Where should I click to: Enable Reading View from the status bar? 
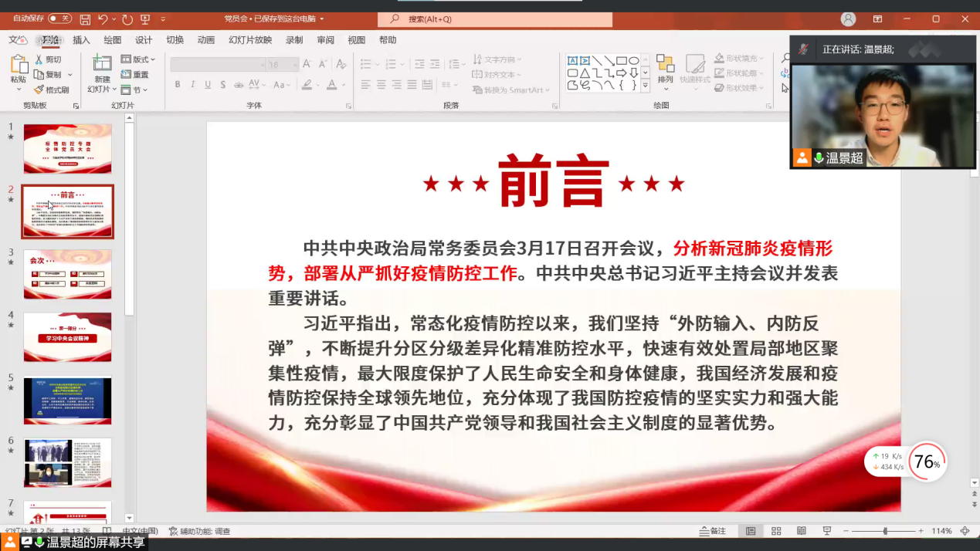(x=802, y=531)
